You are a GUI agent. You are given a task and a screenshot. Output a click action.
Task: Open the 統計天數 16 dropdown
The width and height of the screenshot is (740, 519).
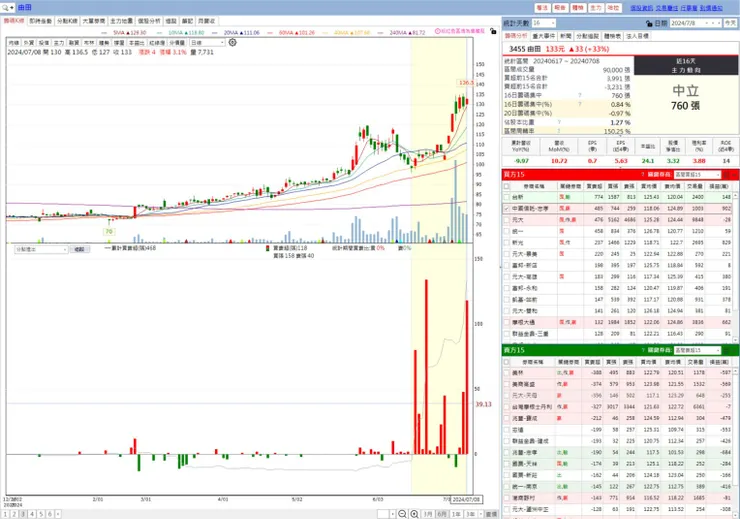point(544,23)
